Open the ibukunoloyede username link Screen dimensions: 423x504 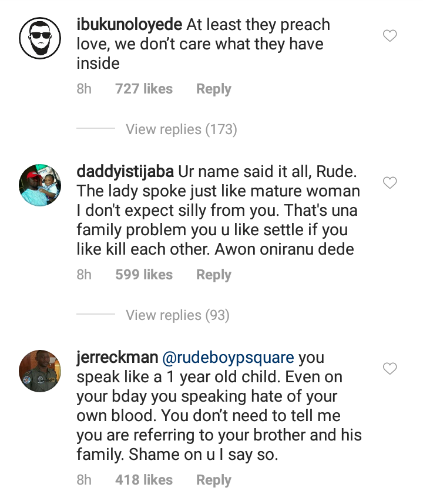coord(129,25)
